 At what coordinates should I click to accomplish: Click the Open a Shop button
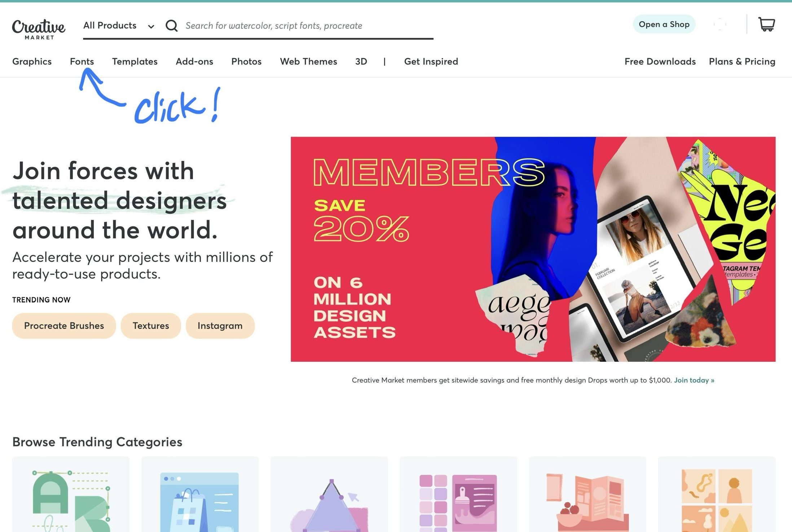tap(664, 24)
